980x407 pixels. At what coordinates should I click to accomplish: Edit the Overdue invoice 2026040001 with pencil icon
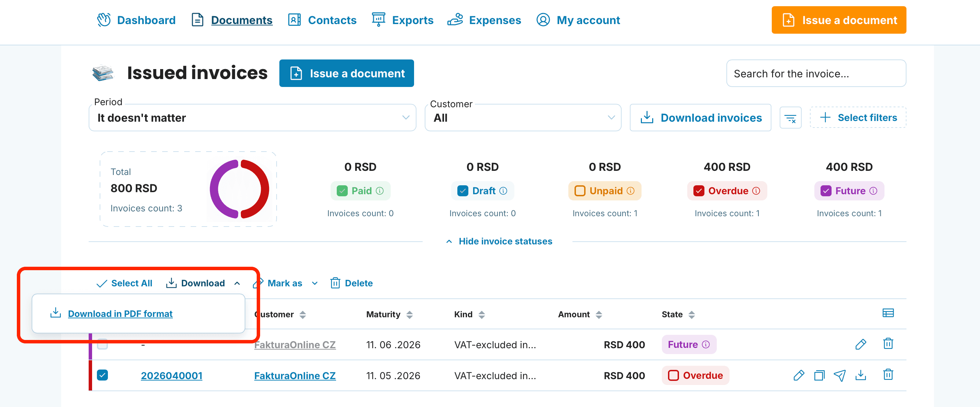(799, 375)
